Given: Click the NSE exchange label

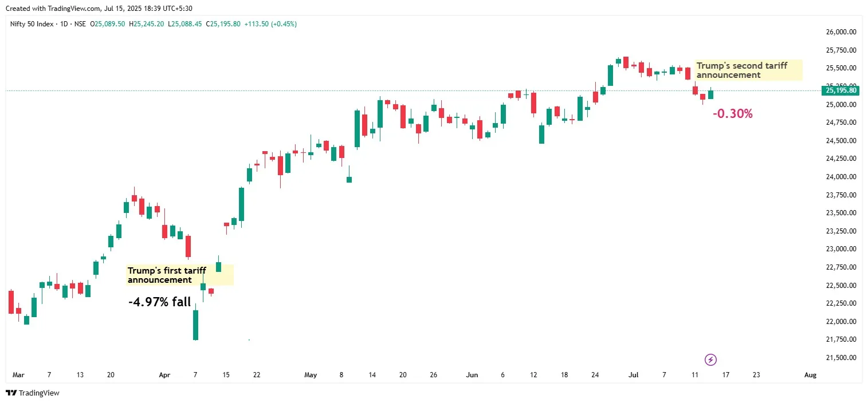Looking at the screenshot, I should (x=78, y=24).
